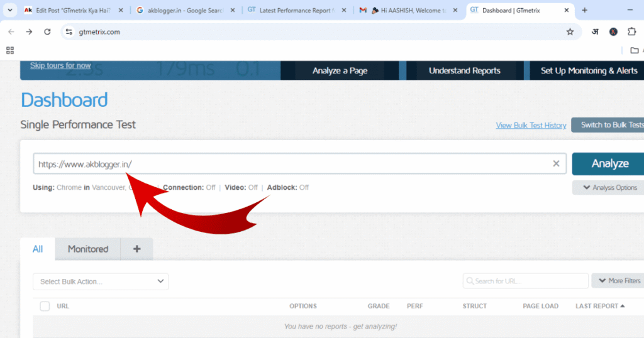Tick the select-all checkbox beside URL
Screen dimensions: 644x338
[x=45, y=306]
